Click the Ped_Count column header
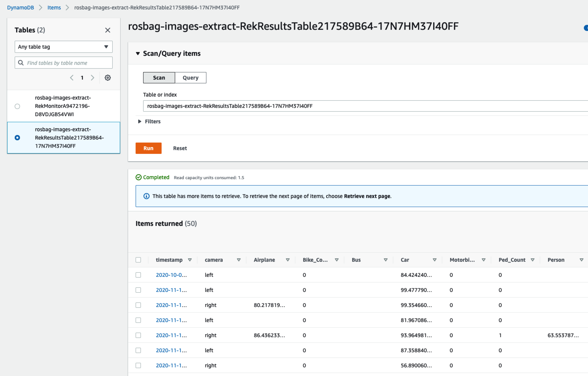The height and width of the screenshot is (376, 588). click(512, 260)
